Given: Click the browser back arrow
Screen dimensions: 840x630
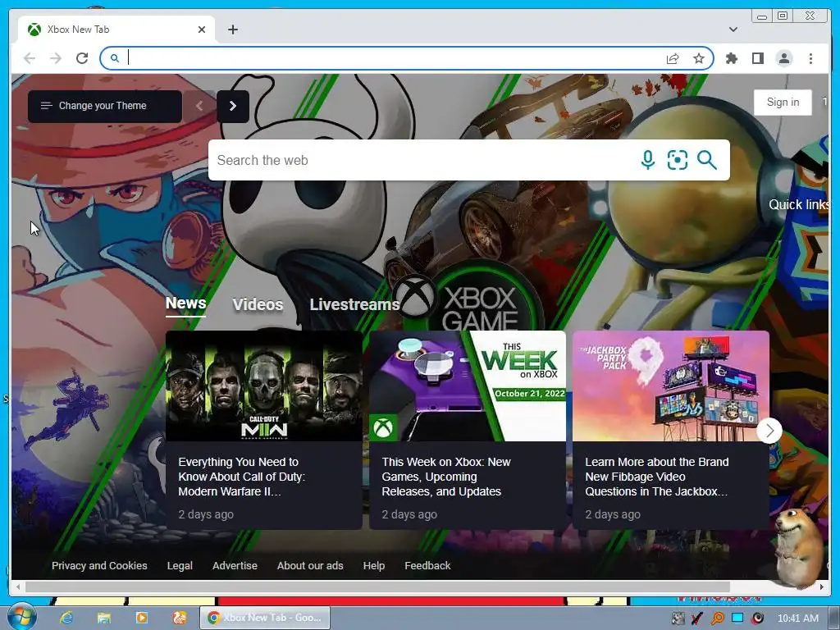Looking at the screenshot, I should [30, 58].
